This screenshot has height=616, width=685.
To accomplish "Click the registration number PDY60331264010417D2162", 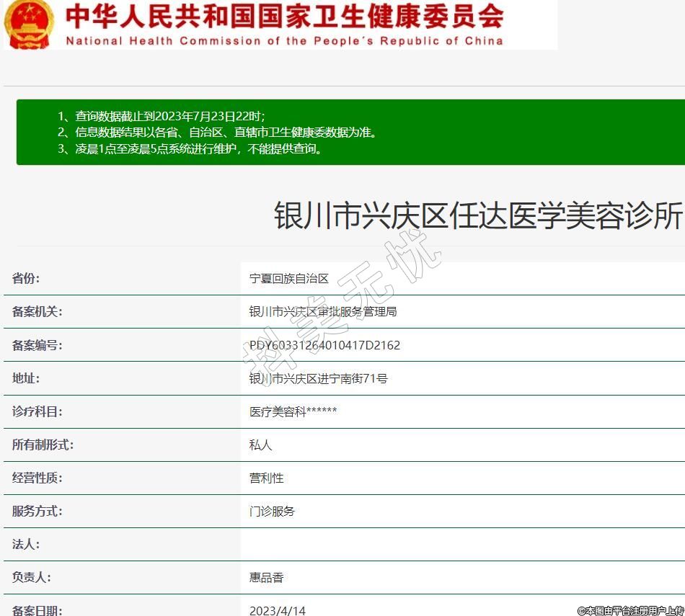I will [x=324, y=345].
